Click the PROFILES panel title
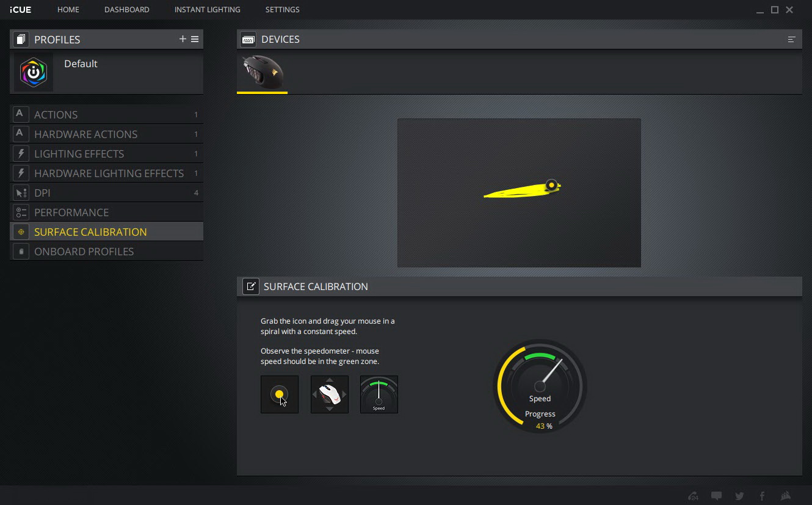This screenshot has height=505, width=812. (x=57, y=39)
